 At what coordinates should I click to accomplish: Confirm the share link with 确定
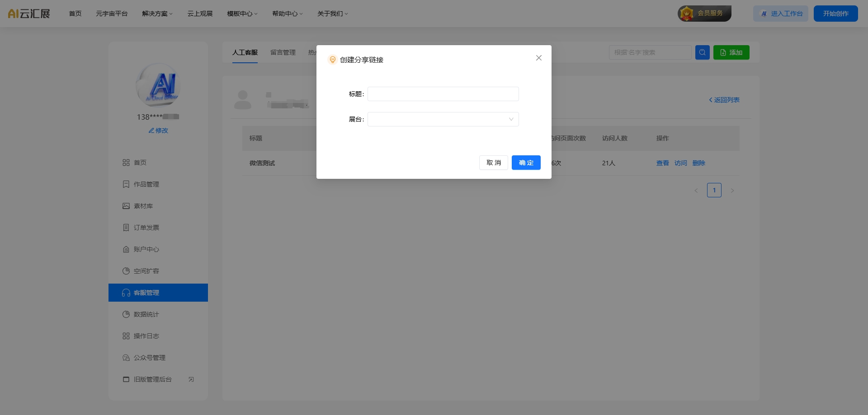click(526, 163)
